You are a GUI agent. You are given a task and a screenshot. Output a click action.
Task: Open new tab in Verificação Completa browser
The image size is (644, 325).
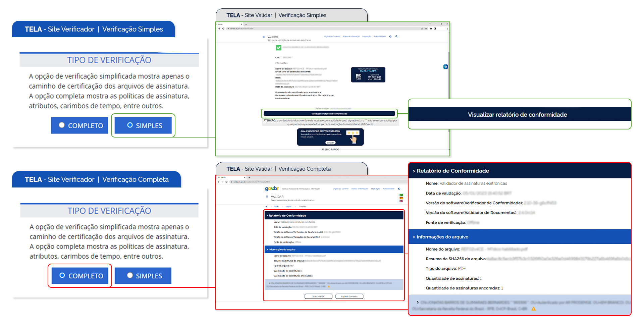click(x=249, y=177)
